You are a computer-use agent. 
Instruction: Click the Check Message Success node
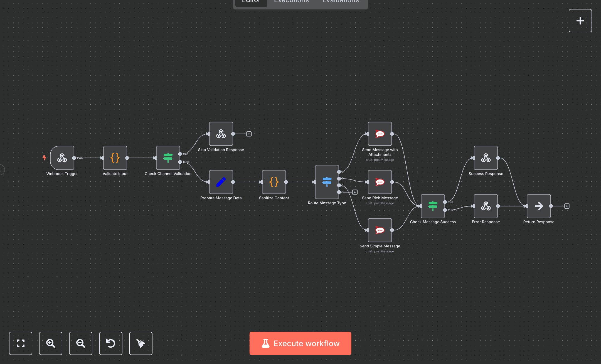click(x=433, y=206)
